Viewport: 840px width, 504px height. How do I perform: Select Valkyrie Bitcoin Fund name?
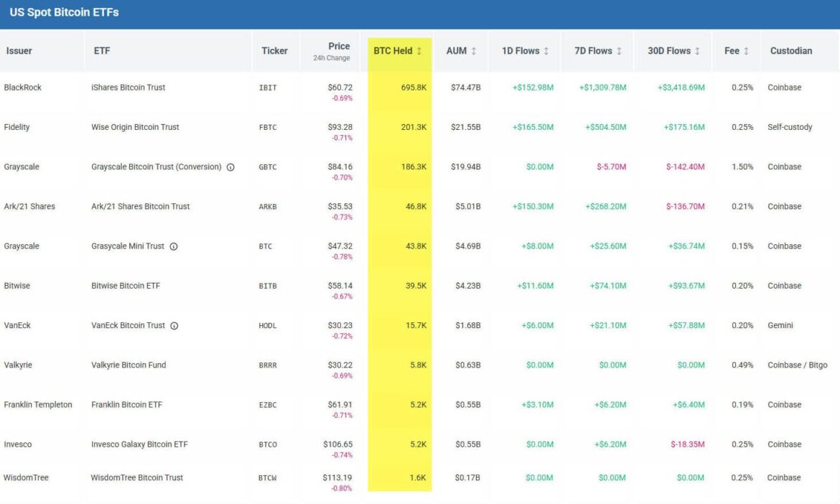tap(129, 365)
